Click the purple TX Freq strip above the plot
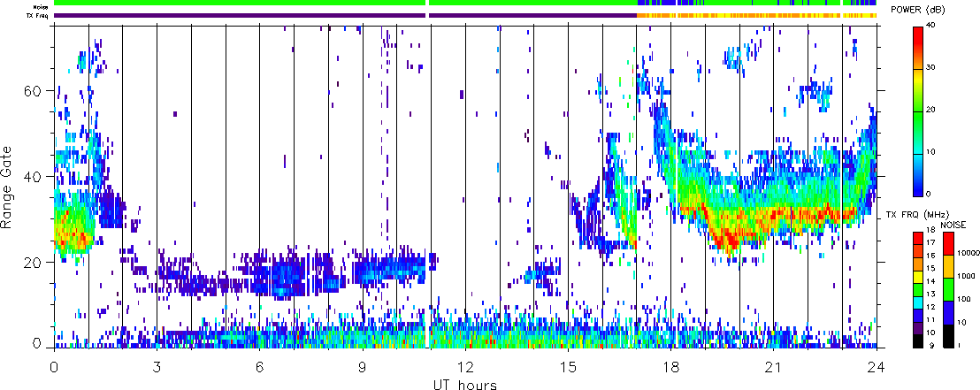 [x=345, y=15]
